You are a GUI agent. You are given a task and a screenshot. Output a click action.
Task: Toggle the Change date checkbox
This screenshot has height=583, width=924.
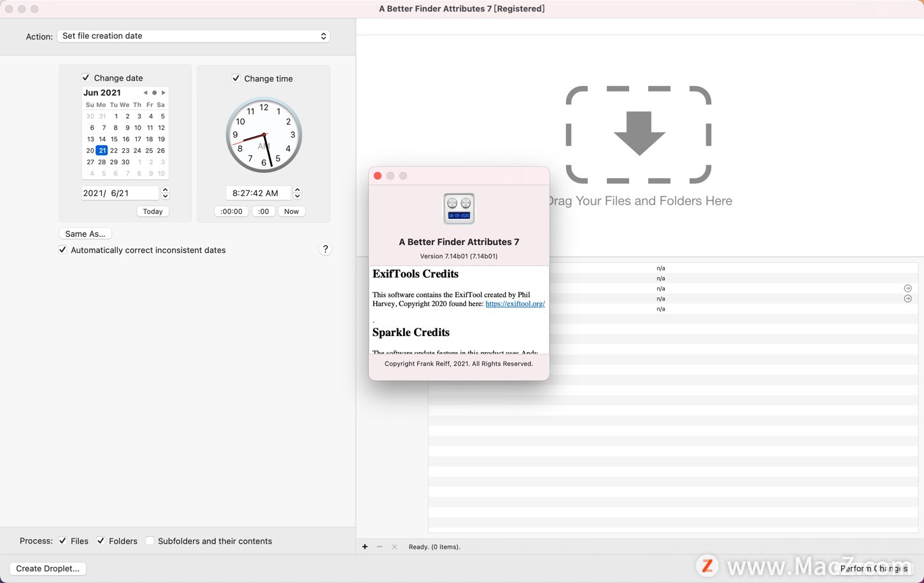pyautogui.click(x=85, y=78)
